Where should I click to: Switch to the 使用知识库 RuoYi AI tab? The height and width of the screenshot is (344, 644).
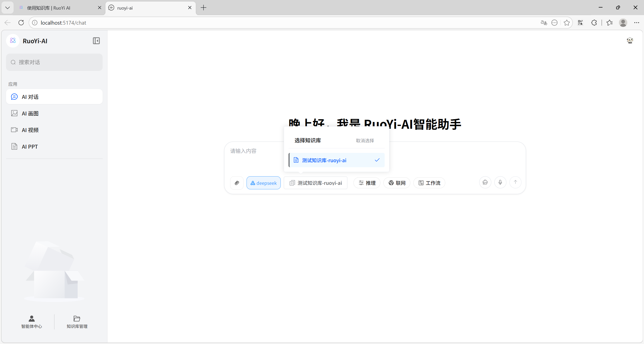point(49,8)
